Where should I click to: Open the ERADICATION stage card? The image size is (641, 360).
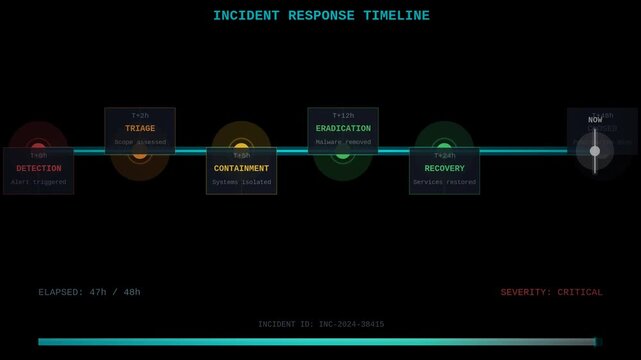pos(343,131)
